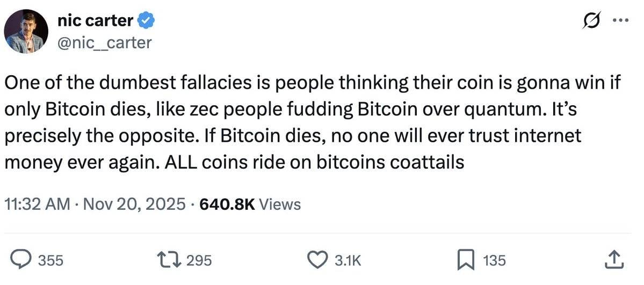Click the 11:32 AM timestamp
The height and width of the screenshot is (285, 644).
37,204
